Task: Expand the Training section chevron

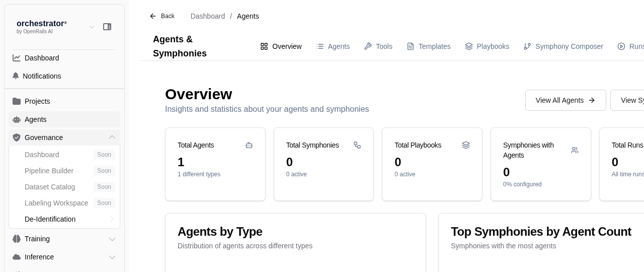Action: (112, 239)
